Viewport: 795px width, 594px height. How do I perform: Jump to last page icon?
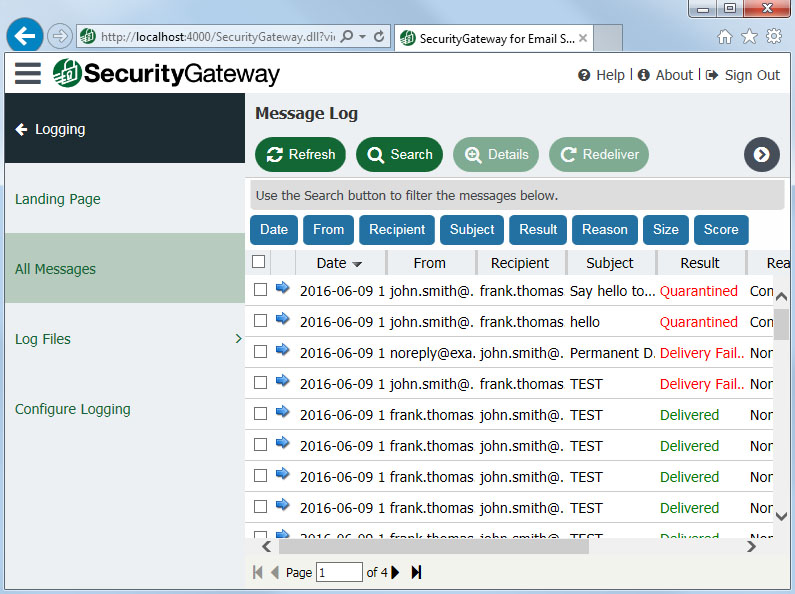click(416, 572)
